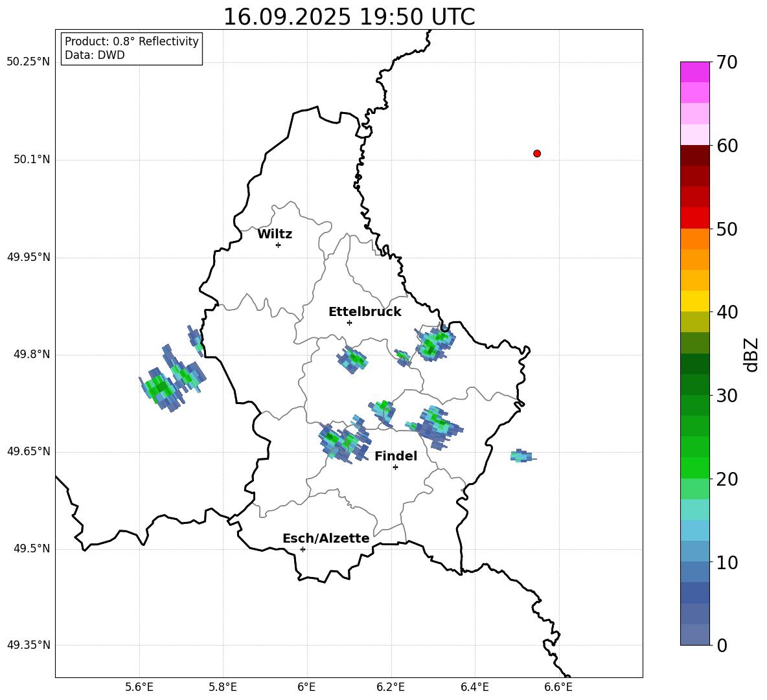The width and height of the screenshot is (767, 700).
Task: Select the Ettelbruck city label
Action: 365,312
